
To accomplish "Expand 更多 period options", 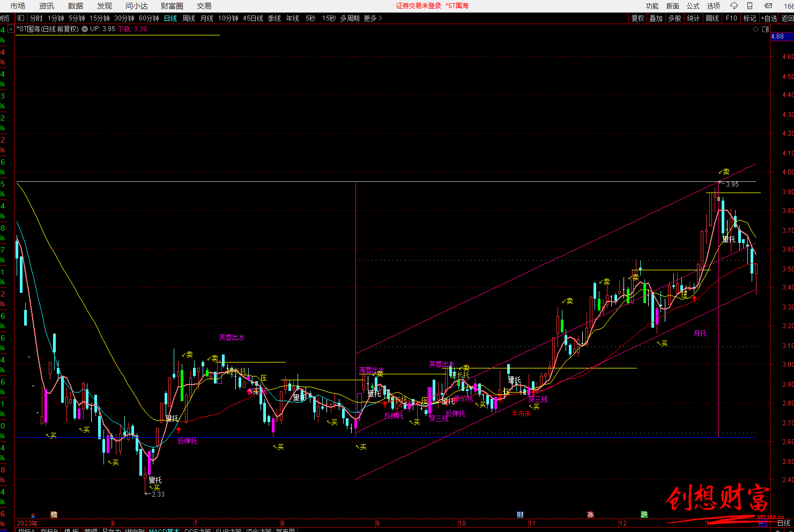I will click(373, 18).
